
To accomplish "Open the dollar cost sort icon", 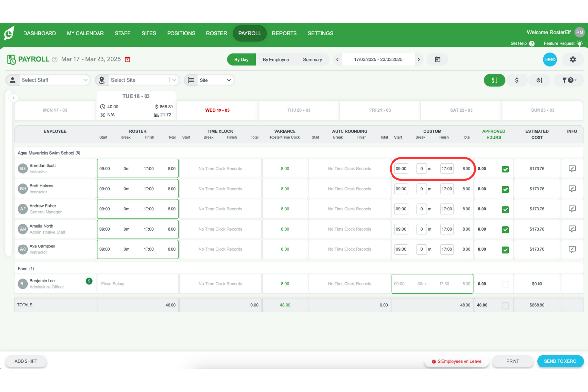I will pyautogui.click(x=517, y=80).
